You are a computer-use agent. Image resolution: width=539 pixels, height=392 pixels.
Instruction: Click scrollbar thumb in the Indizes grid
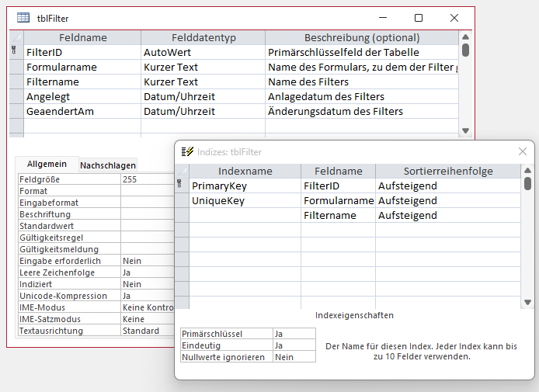pyautogui.click(x=527, y=183)
